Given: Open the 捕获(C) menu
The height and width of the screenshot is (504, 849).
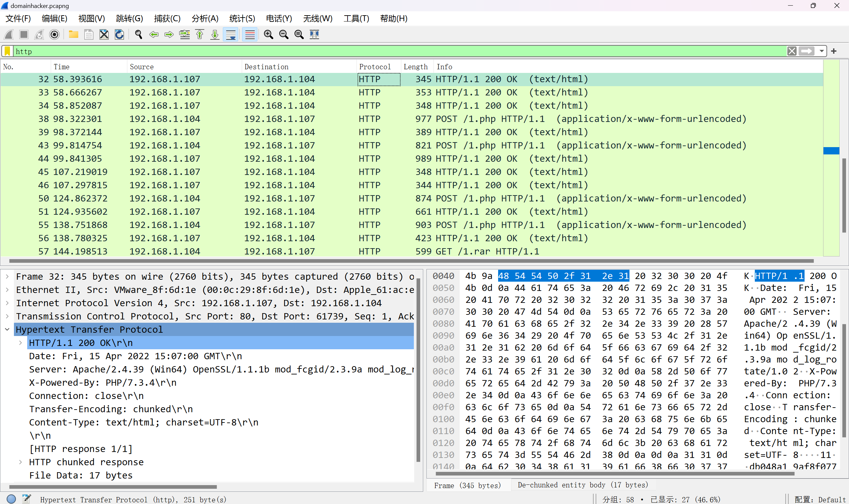Looking at the screenshot, I should coord(167,18).
